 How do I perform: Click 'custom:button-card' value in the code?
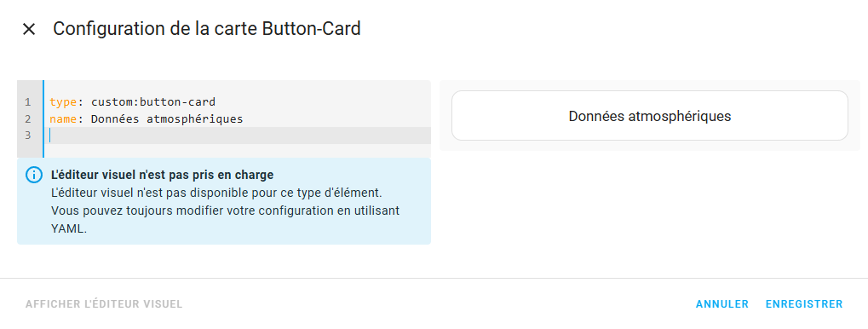pyautogui.click(x=153, y=102)
